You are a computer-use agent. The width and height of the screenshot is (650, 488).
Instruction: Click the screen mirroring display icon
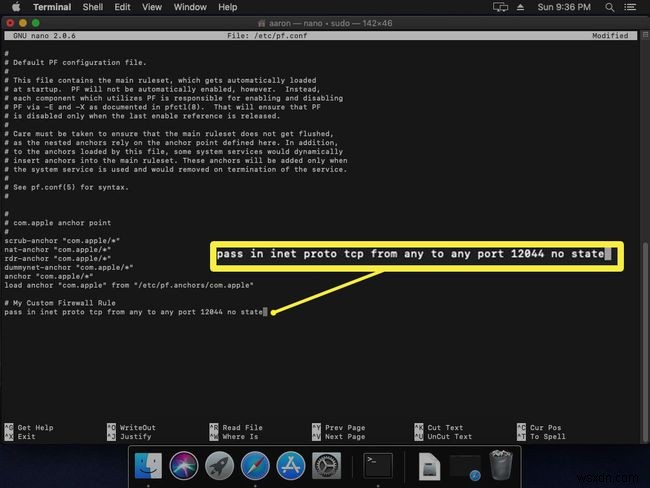[x=500, y=7]
